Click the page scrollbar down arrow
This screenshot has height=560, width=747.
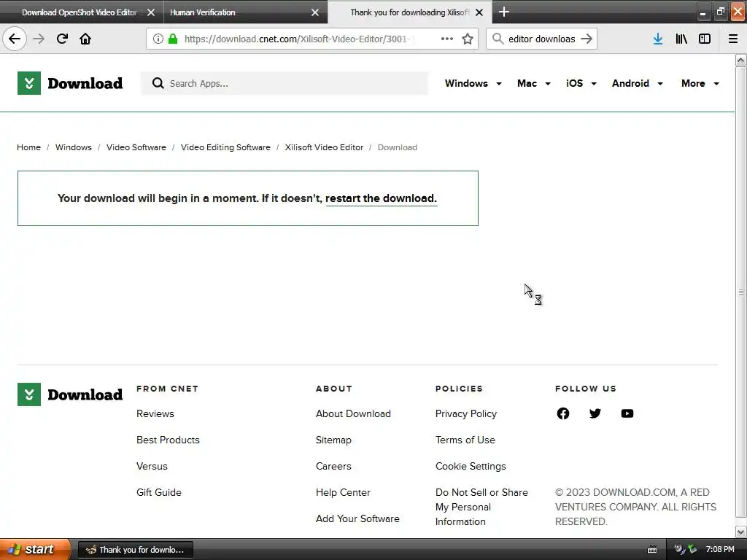[741, 532]
